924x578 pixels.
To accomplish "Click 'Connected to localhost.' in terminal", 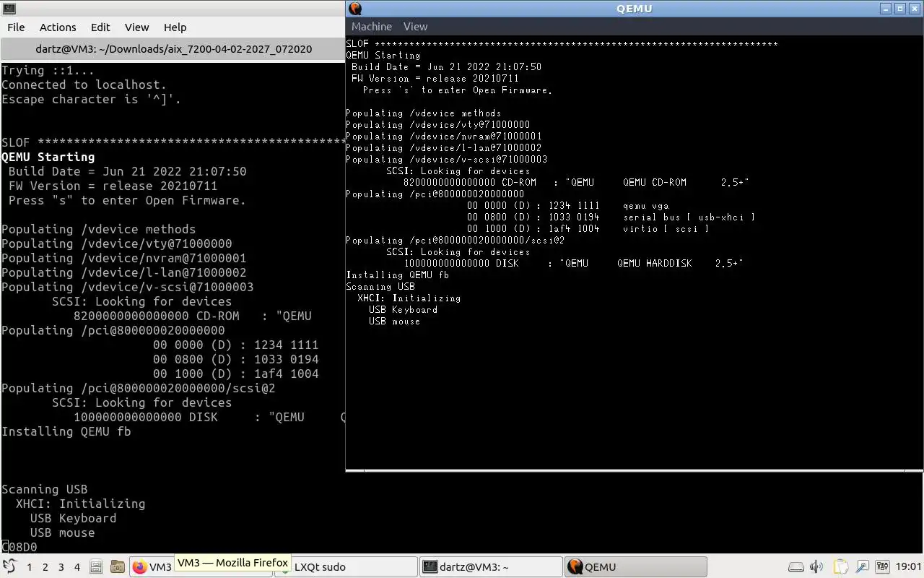I will [84, 85].
